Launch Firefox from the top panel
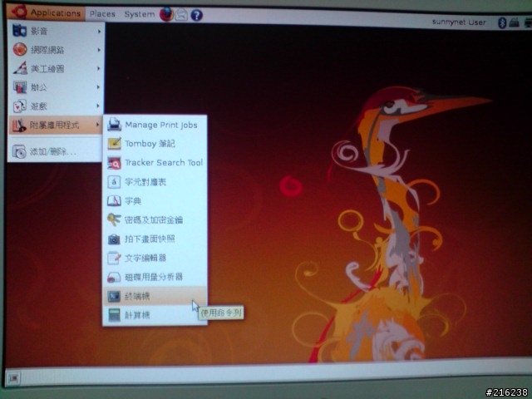Screen dimensions: 532x399 coord(166,15)
